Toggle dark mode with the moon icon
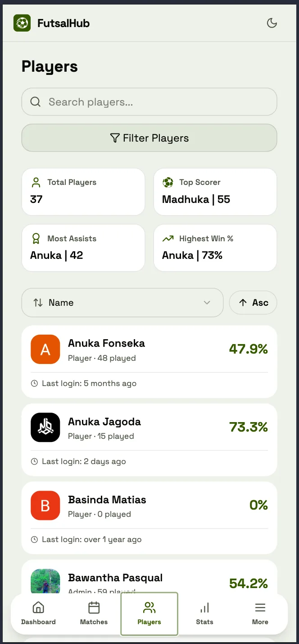Image resolution: width=299 pixels, height=644 pixels. point(272,23)
